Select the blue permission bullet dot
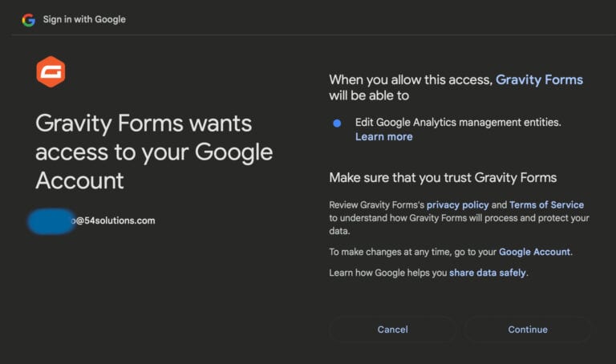The height and width of the screenshot is (364, 616). point(337,123)
